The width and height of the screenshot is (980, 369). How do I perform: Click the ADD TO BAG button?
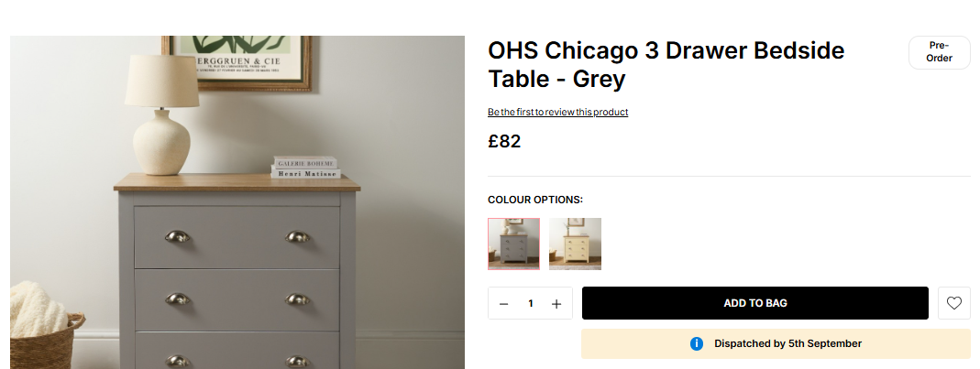click(x=755, y=303)
